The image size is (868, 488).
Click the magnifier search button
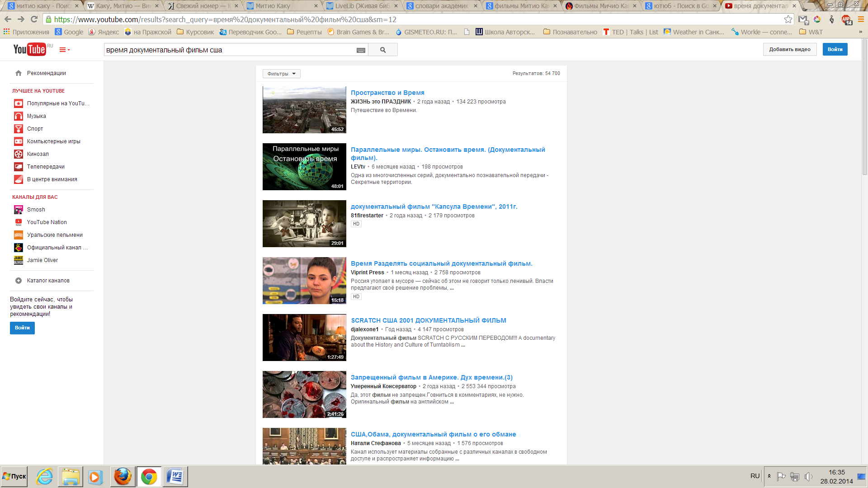pos(383,50)
